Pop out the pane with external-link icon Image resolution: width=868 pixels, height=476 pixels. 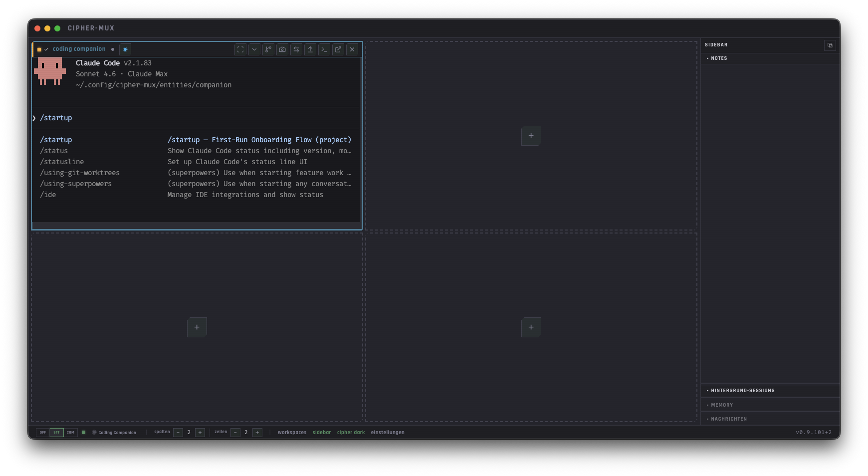pyautogui.click(x=338, y=49)
